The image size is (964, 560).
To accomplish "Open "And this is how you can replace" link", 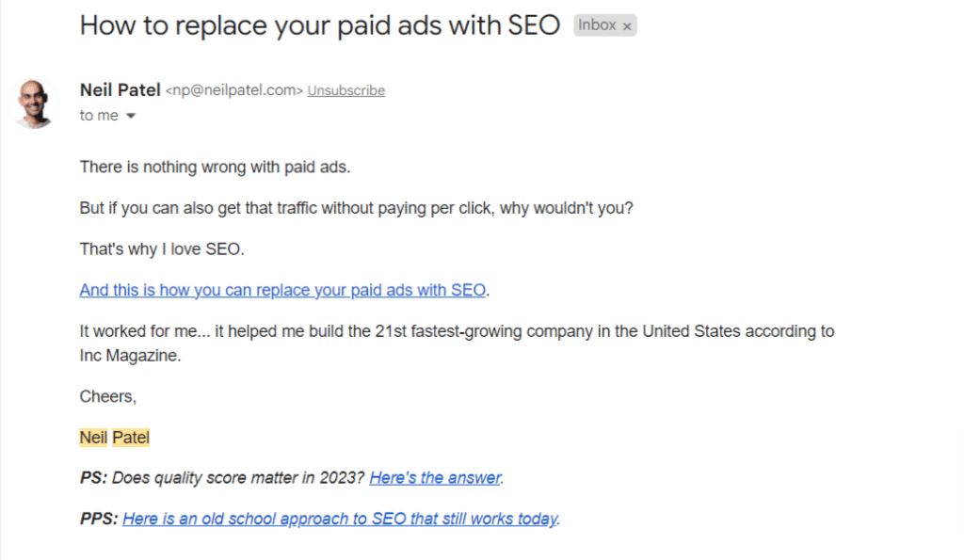I will [282, 290].
